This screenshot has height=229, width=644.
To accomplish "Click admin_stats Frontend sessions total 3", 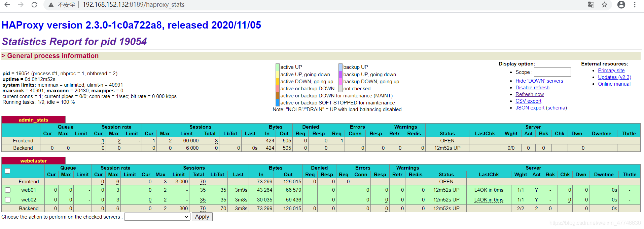I will click(216, 141).
